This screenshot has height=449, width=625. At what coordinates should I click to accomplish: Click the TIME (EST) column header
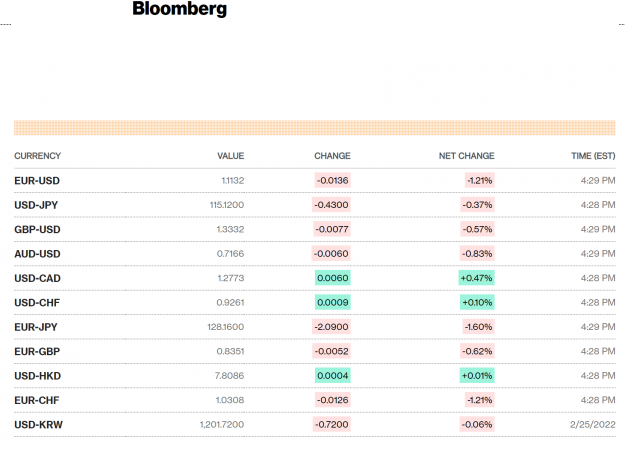click(x=593, y=156)
